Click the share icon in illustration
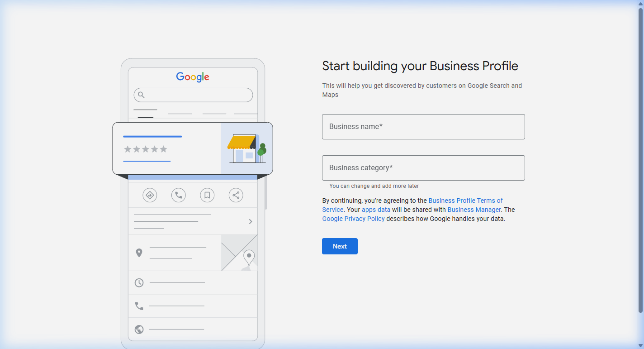 (236, 196)
